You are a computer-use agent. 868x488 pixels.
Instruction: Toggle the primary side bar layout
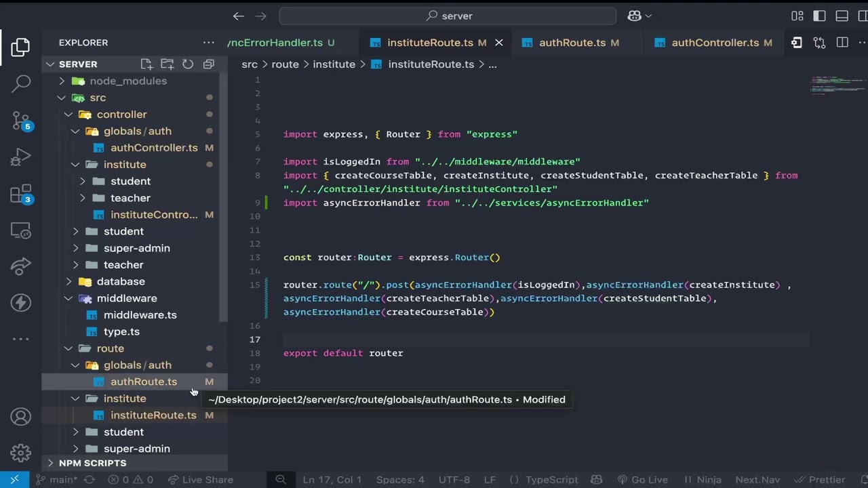pos(819,16)
